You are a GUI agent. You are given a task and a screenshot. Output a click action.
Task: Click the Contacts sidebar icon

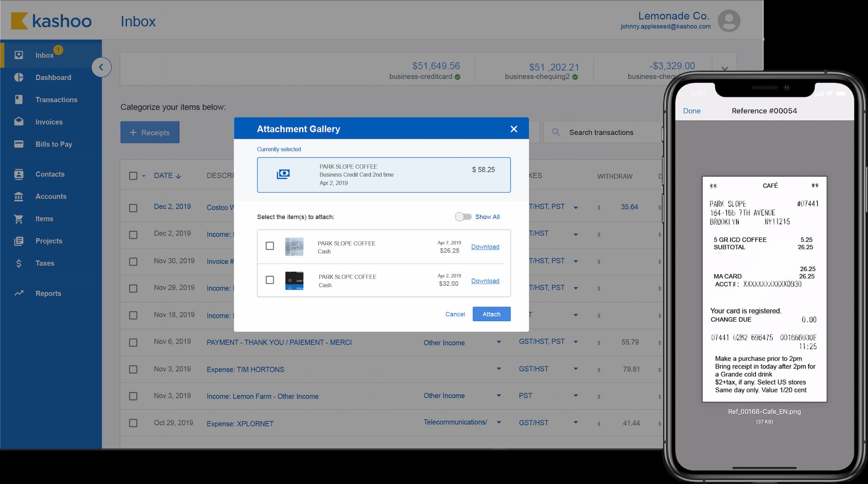[x=19, y=174]
